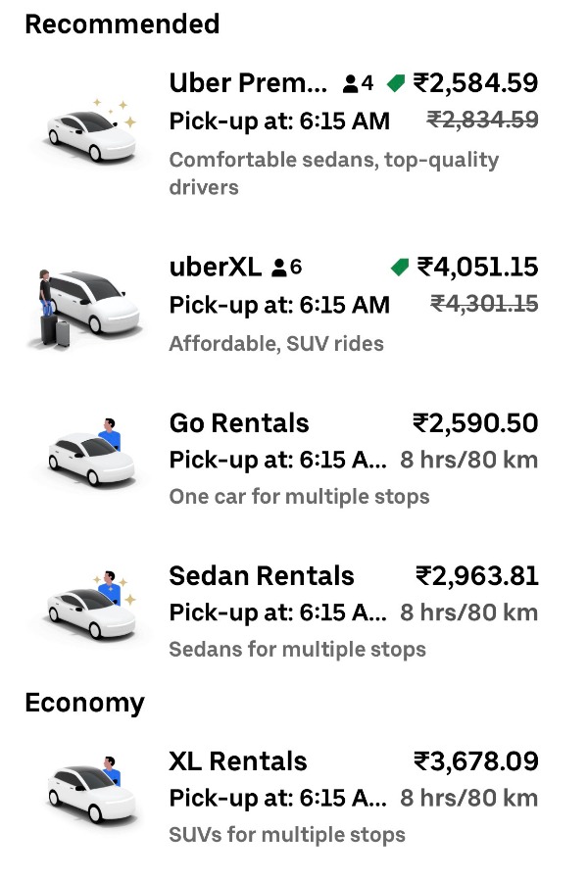Click Pick-up at: 6:15 AM under Uber Premier

click(x=280, y=122)
